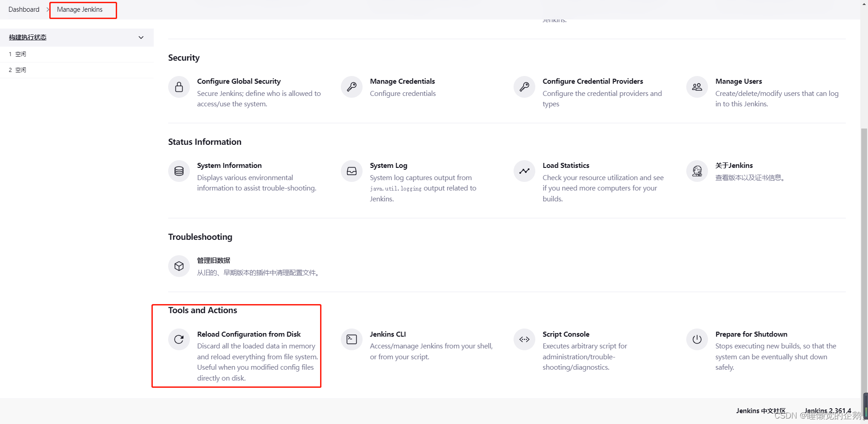Click the database icon for System Information
The width and height of the screenshot is (868, 424).
coord(179,171)
